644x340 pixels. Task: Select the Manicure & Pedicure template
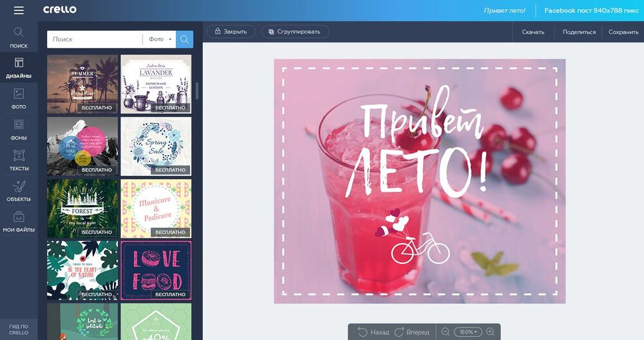156,209
